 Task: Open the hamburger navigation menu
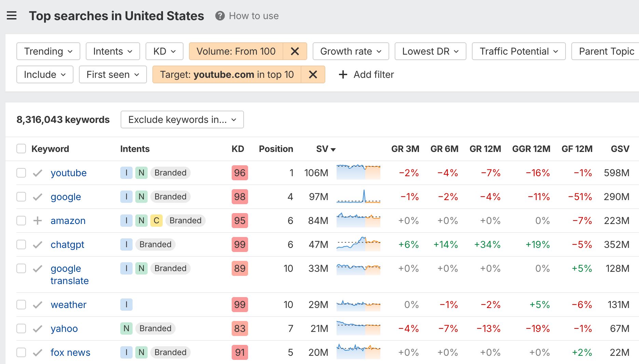(12, 15)
